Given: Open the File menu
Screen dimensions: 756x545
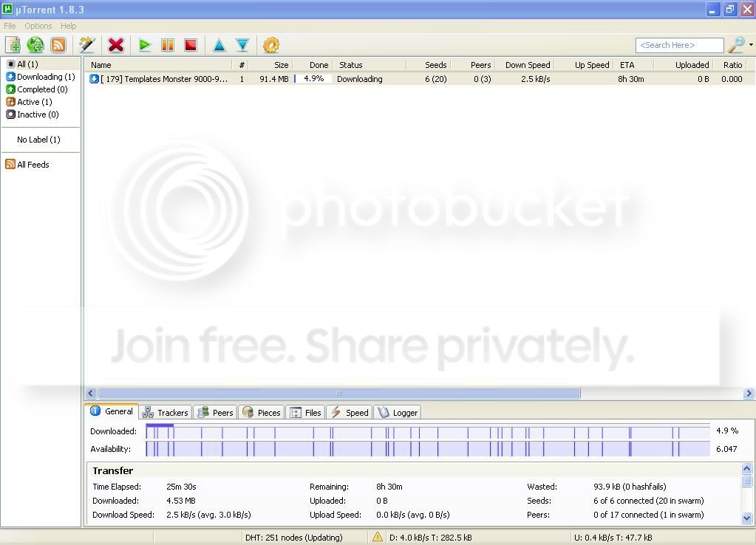Looking at the screenshot, I should pos(10,26).
